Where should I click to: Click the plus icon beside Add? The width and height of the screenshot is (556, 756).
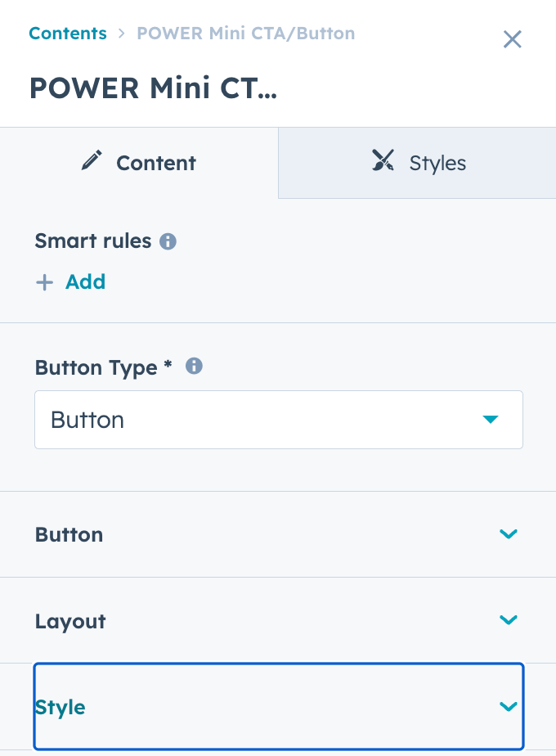point(45,281)
